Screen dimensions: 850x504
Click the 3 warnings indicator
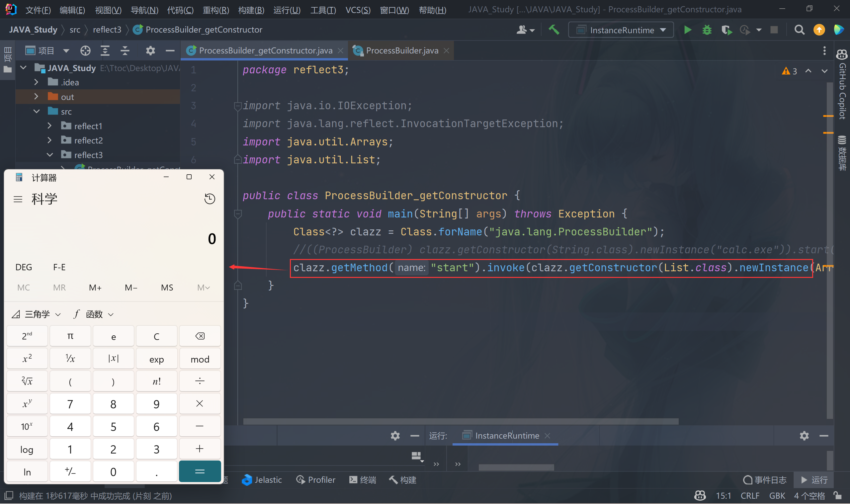coord(790,71)
